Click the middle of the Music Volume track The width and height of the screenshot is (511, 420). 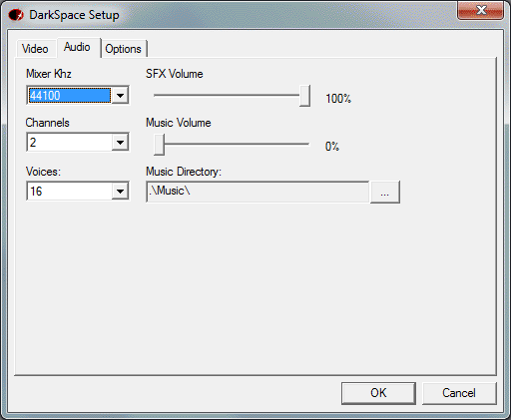point(232,144)
